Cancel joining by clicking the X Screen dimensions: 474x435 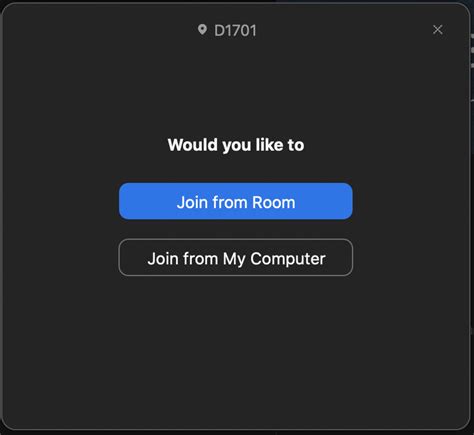click(x=437, y=30)
